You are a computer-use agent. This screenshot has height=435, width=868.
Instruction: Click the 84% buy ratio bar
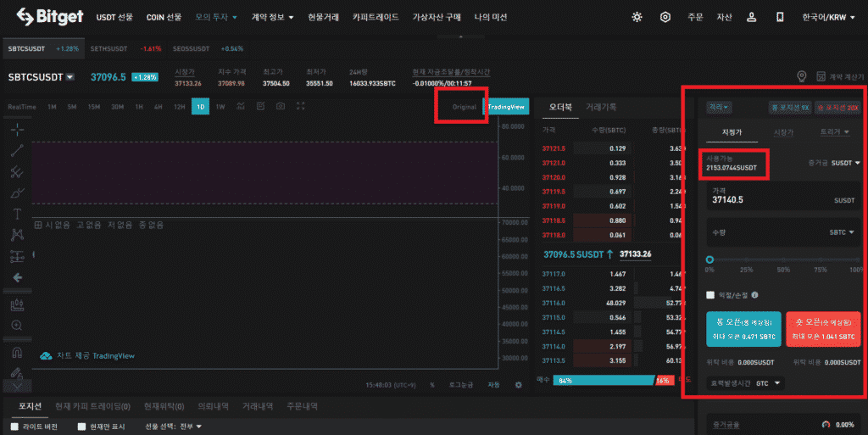[x=604, y=380]
